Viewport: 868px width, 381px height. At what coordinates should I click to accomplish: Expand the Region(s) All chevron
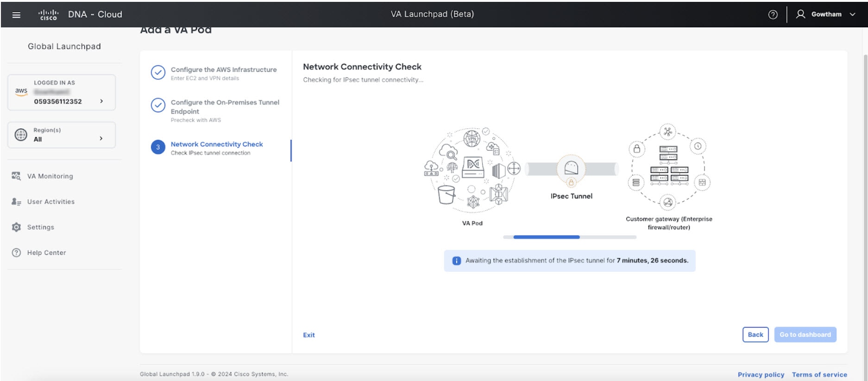[101, 139]
